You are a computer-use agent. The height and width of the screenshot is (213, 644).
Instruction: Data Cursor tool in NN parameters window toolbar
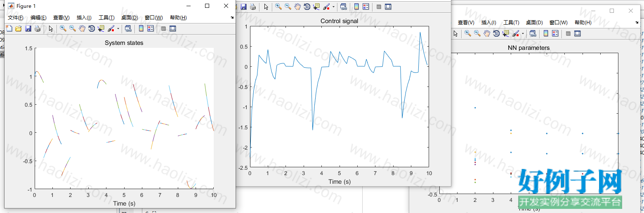506,33
